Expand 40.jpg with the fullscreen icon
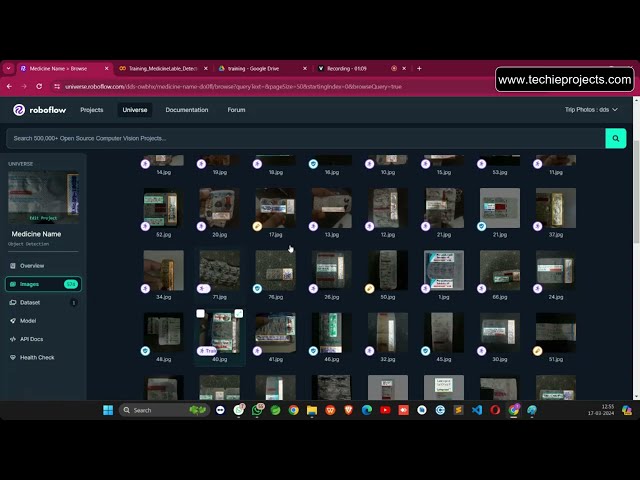This screenshot has width=640, height=480. click(x=239, y=313)
